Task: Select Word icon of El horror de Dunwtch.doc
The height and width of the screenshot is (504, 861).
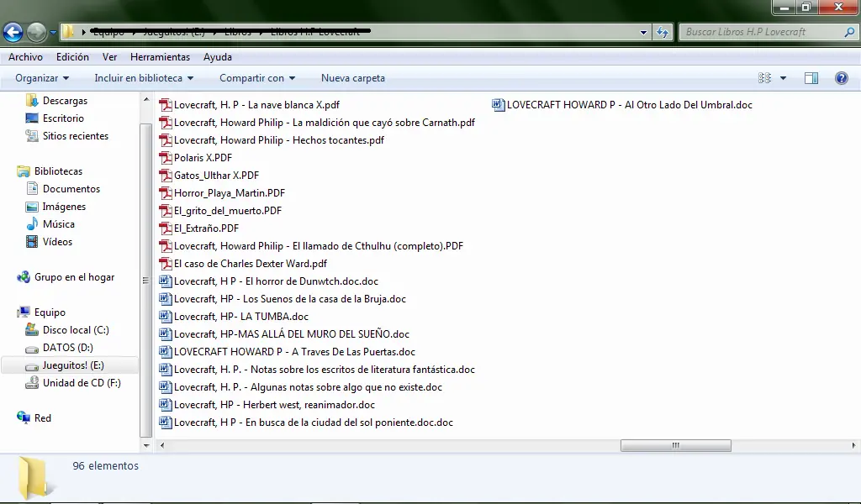Action: [x=166, y=281]
